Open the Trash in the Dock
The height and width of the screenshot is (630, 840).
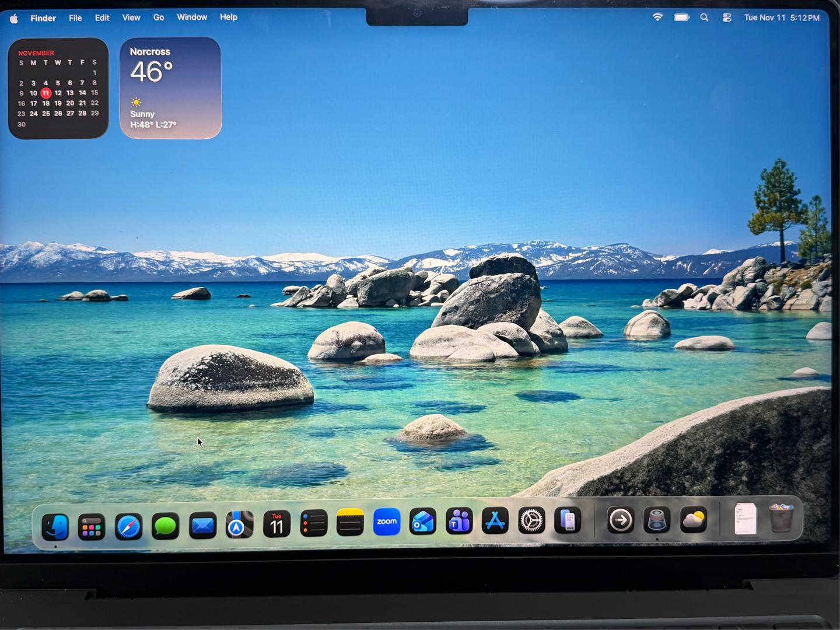pos(781,518)
